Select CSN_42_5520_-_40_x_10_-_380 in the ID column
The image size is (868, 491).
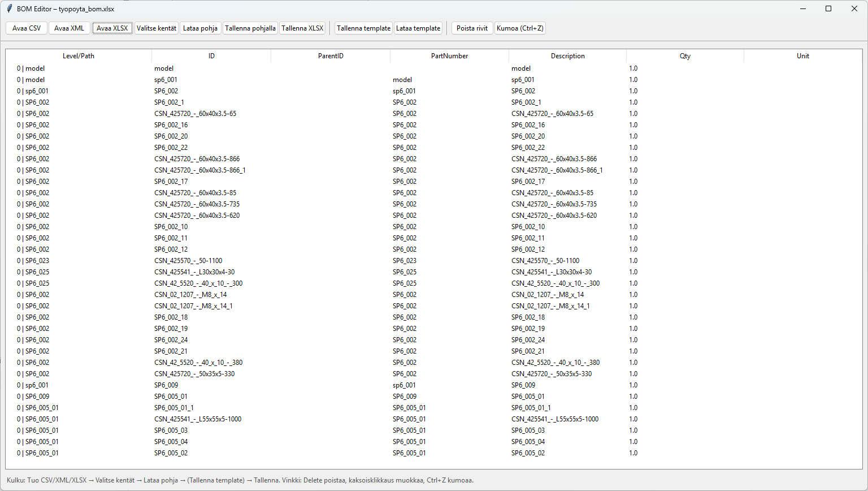pyautogui.click(x=198, y=363)
